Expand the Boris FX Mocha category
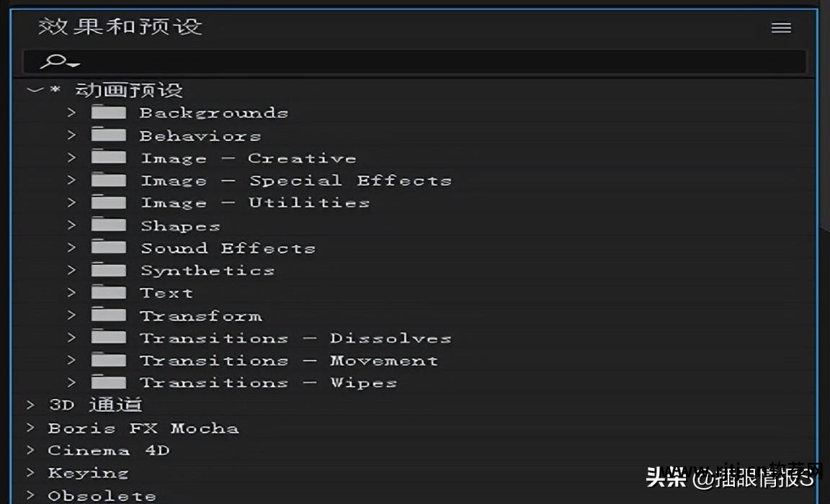This screenshot has width=830, height=504. tap(31, 428)
